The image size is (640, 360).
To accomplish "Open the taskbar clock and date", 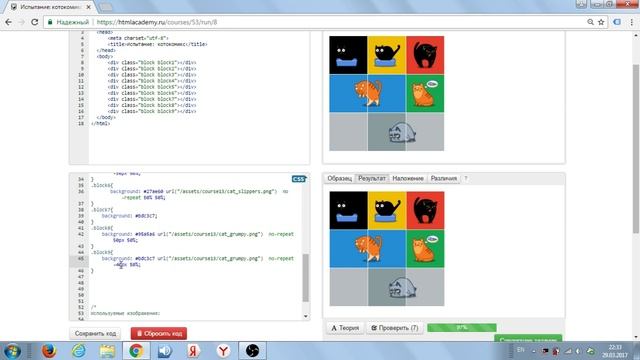I will click(614, 351).
